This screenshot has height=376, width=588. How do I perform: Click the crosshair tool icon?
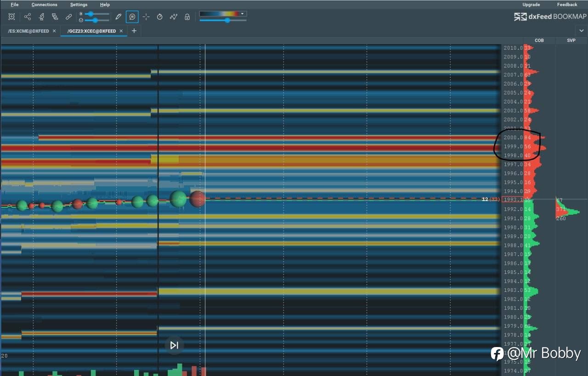click(x=146, y=17)
